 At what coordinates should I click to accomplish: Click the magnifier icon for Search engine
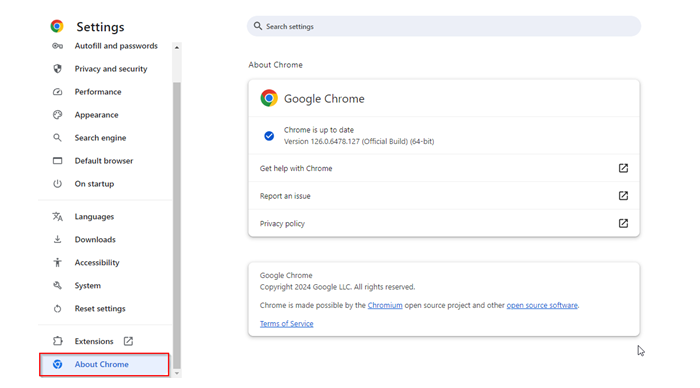point(58,138)
